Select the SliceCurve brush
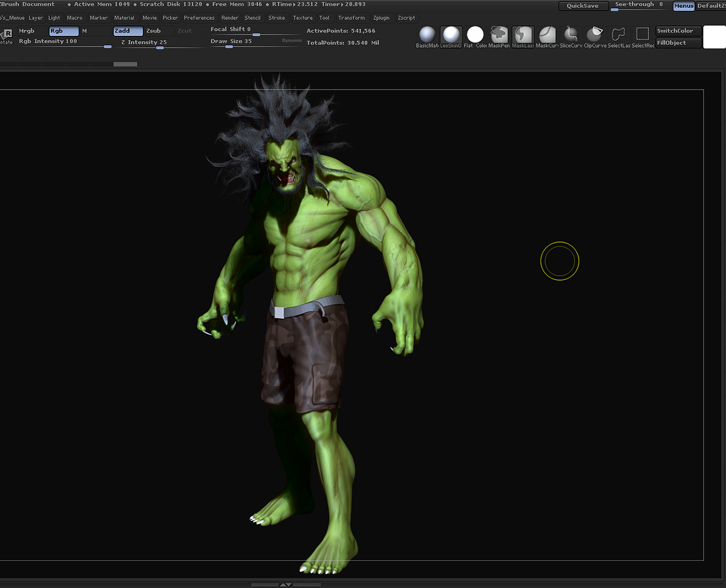Viewport: 726px width, 588px height. (x=571, y=38)
